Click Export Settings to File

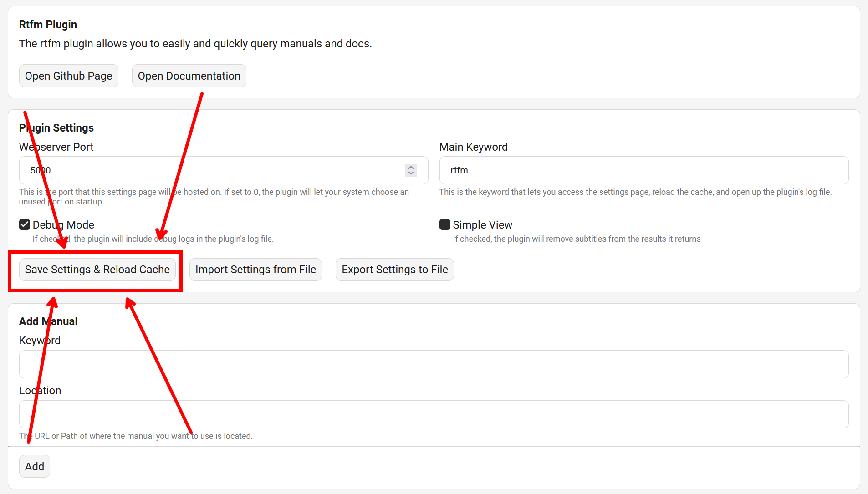pyautogui.click(x=394, y=270)
